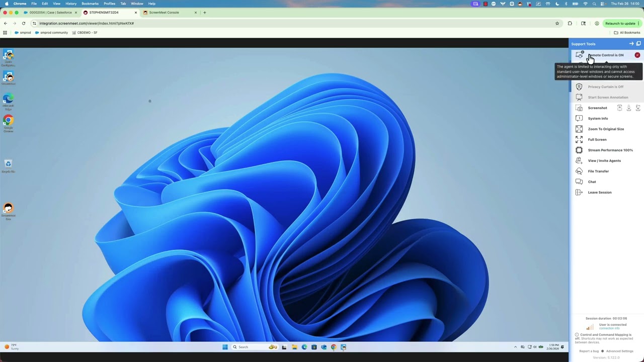Open the Bookmarks menu in menu bar
Image resolution: width=644 pixels, height=362 pixels.
pos(90,4)
